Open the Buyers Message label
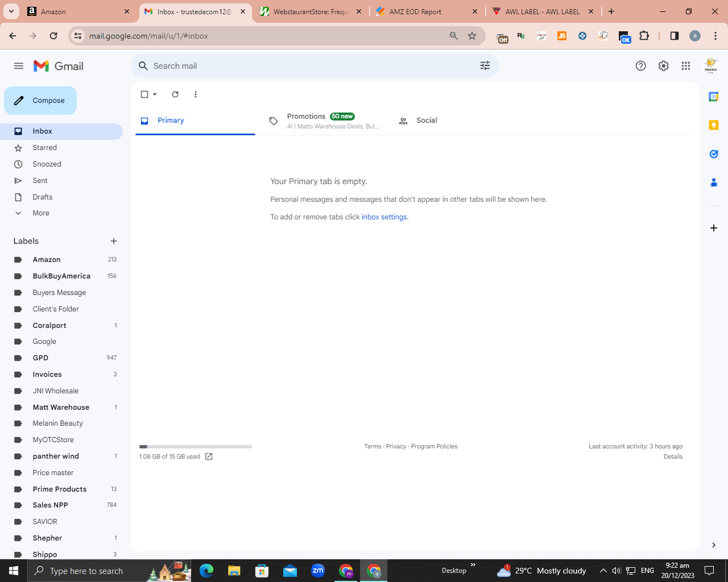728x582 pixels. coord(61,293)
